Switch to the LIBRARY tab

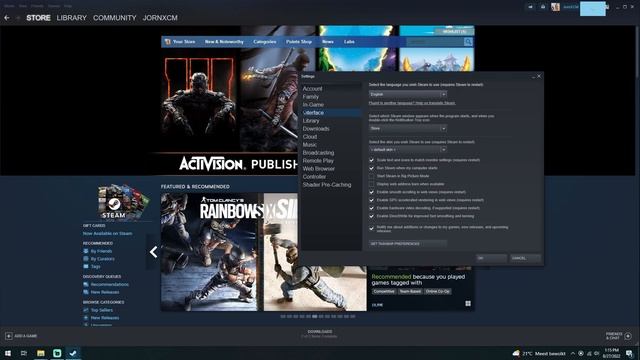click(x=71, y=18)
